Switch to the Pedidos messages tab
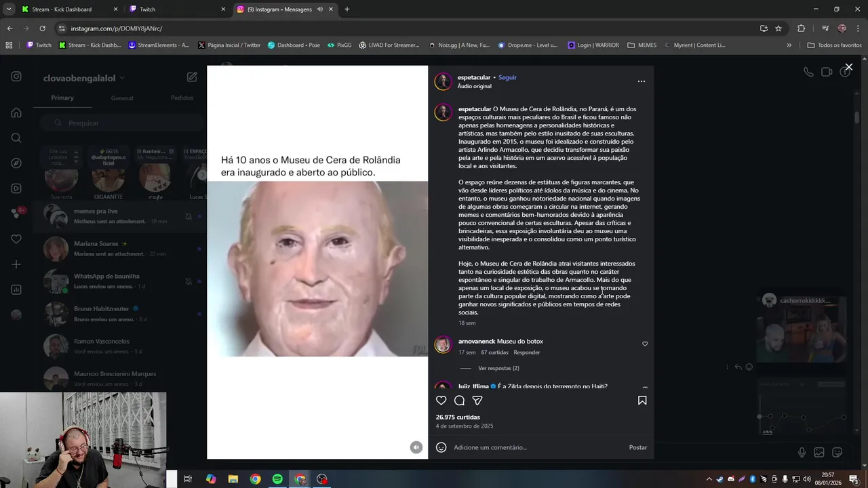This screenshot has height=488, width=868. pyautogui.click(x=182, y=98)
